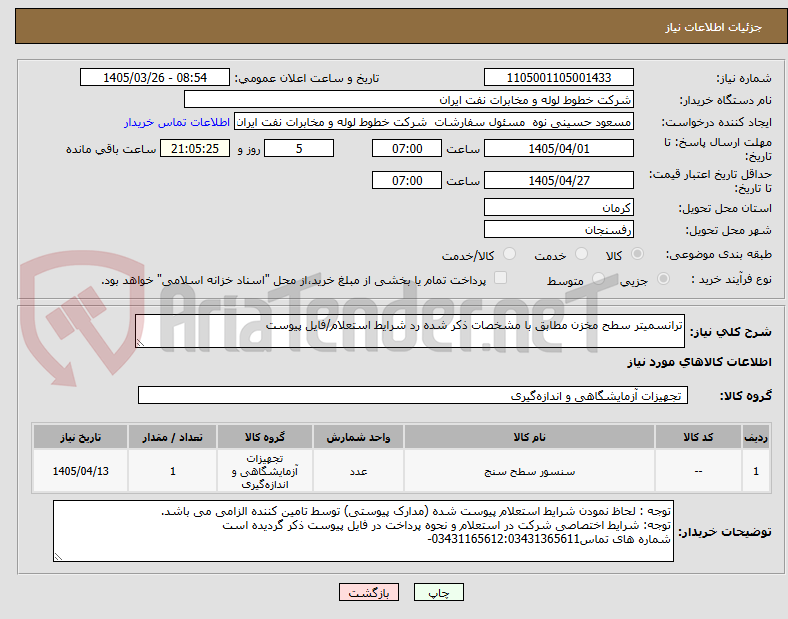Click the delivery province field کرمان

coord(559,207)
